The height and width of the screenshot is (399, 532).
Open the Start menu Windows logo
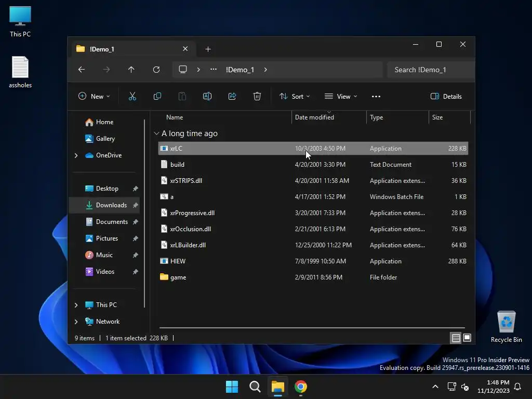[x=232, y=387]
